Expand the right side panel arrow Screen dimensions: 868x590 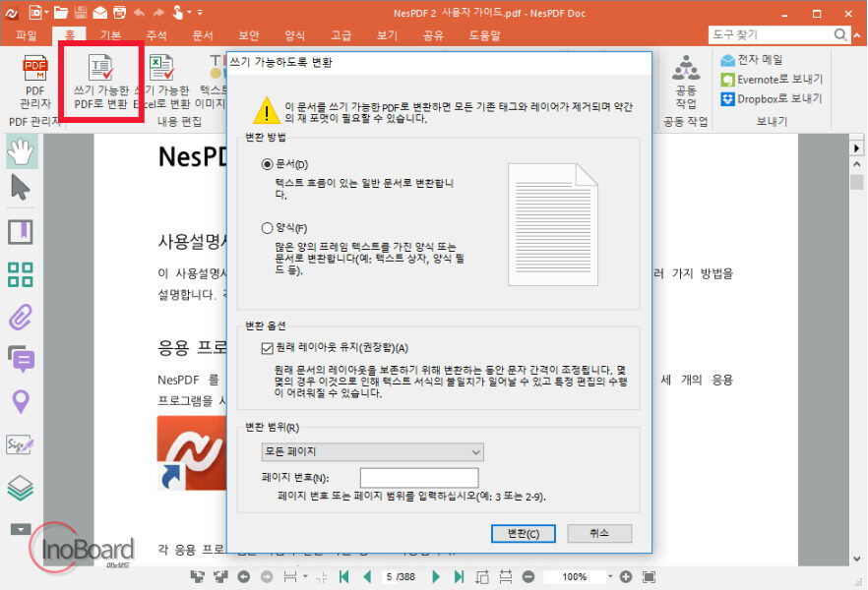[x=856, y=148]
